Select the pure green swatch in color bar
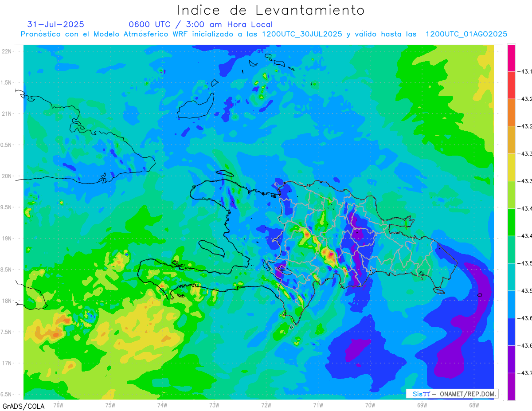532x411 pixels. 511,222
